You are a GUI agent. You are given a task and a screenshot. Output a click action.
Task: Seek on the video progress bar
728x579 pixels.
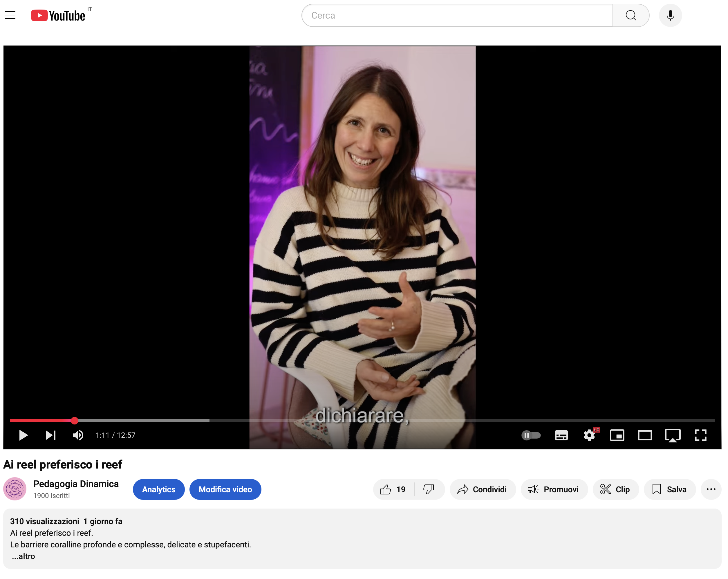pyautogui.click(x=362, y=420)
